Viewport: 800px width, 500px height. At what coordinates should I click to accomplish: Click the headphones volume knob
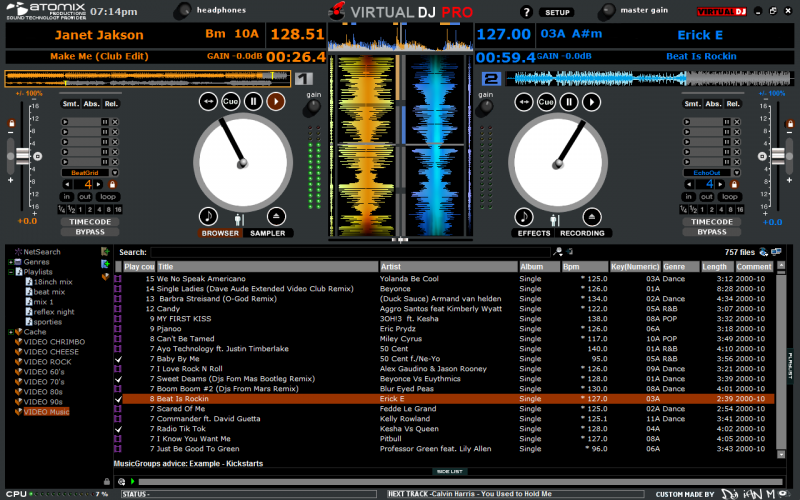(182, 11)
